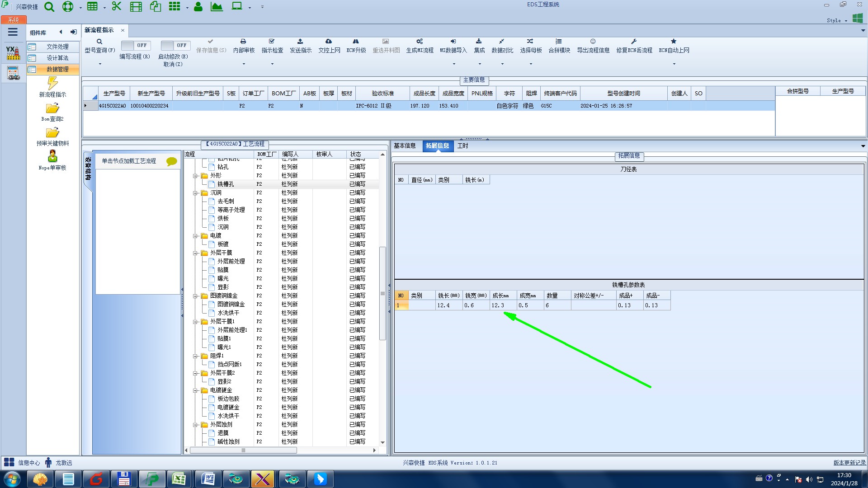Open dropdown arrow under 型号查询(F)

click(100, 64)
